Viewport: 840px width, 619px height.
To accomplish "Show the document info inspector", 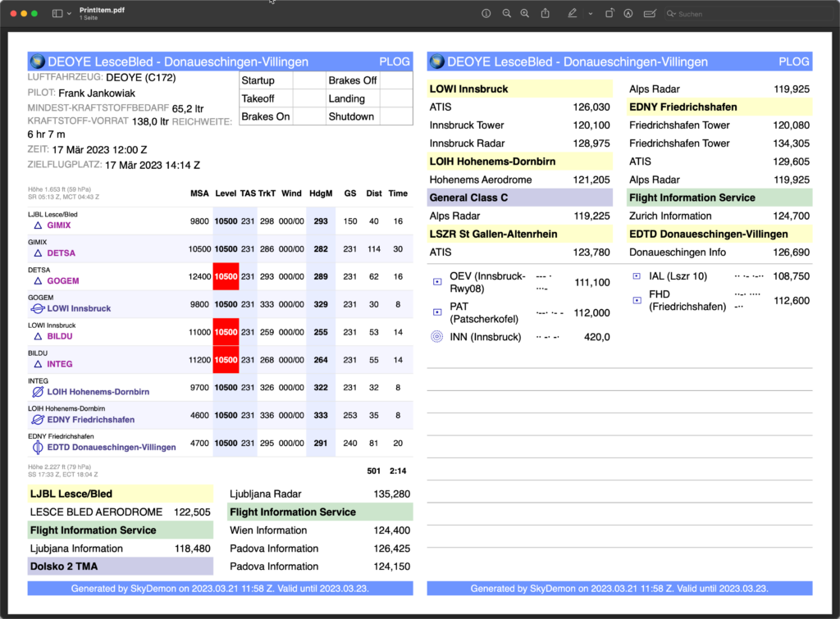I will click(486, 13).
